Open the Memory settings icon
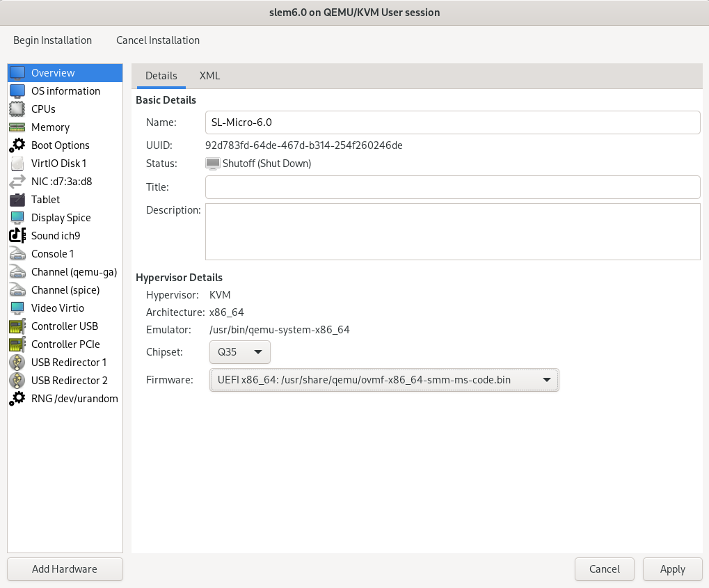The image size is (709, 588). (x=19, y=127)
